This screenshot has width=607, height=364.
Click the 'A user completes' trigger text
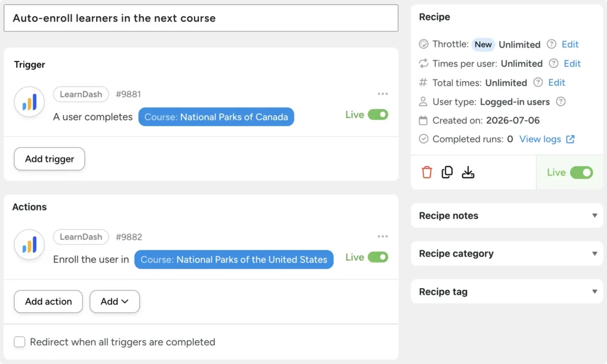click(x=93, y=117)
